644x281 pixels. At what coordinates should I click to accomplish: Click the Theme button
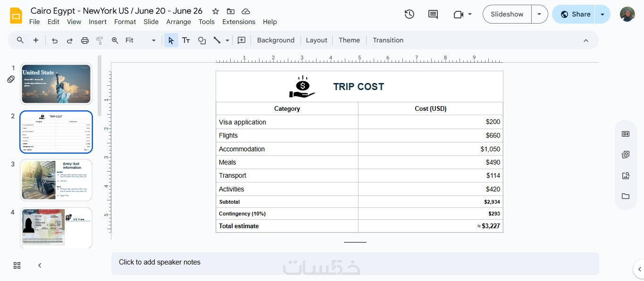(x=350, y=40)
